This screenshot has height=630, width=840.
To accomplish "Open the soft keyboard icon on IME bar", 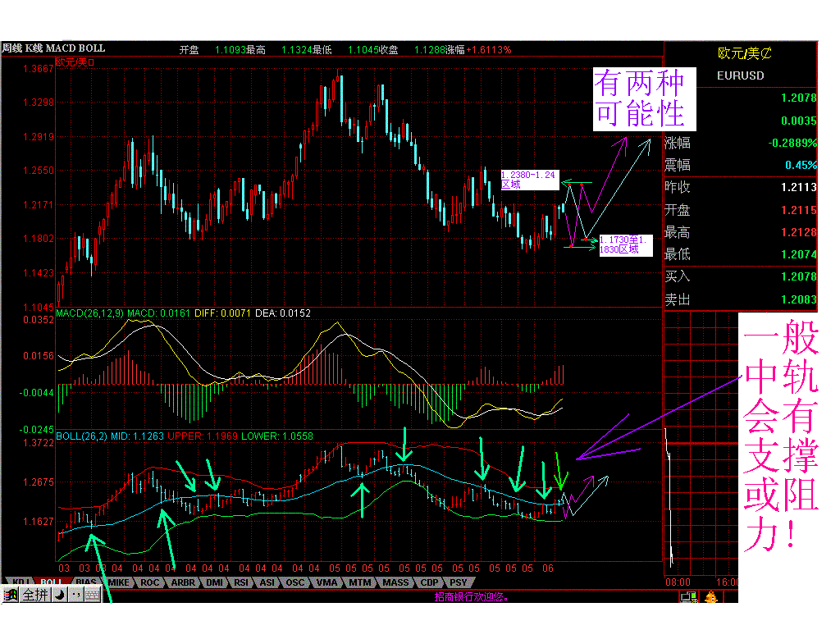I will point(92,595).
